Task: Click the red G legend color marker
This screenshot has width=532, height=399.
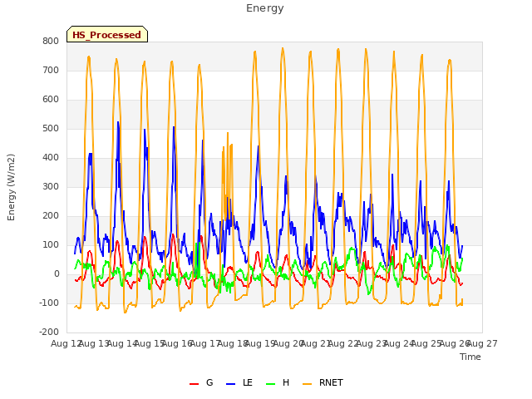Action: (194, 384)
